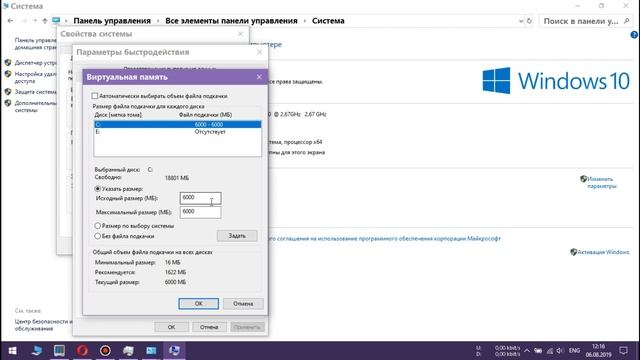Expand chevron after 'Все элементы панели управления'

pyautogui.click(x=304, y=21)
